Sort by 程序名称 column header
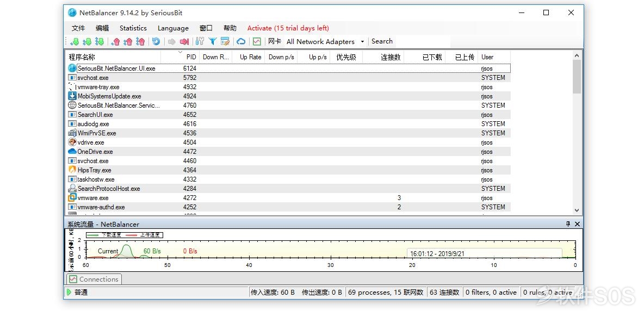 tap(113, 57)
